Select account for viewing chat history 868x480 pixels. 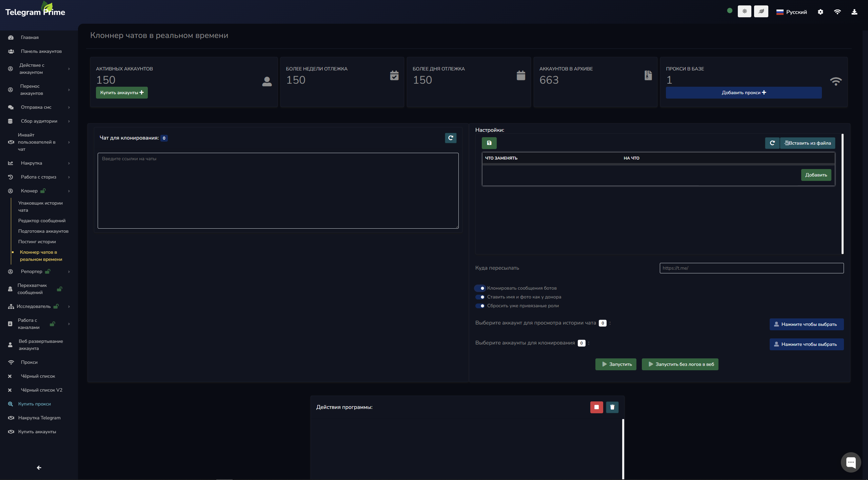coord(806,325)
